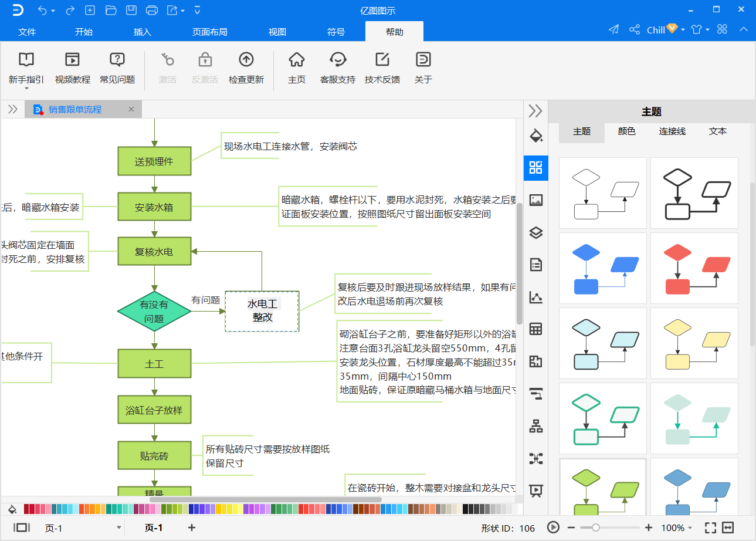Select the 连接线 tab in theme panel
Viewport: 756px width, 541px height.
(672, 131)
